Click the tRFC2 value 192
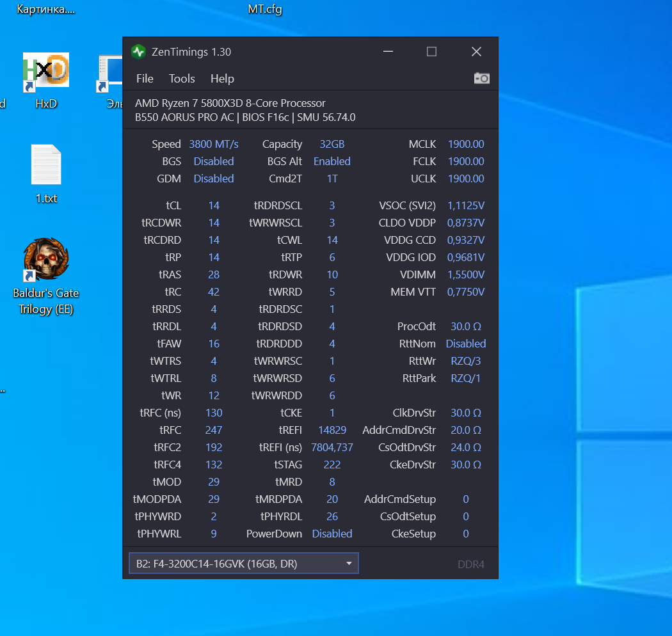This screenshot has height=636, width=672. click(x=213, y=447)
